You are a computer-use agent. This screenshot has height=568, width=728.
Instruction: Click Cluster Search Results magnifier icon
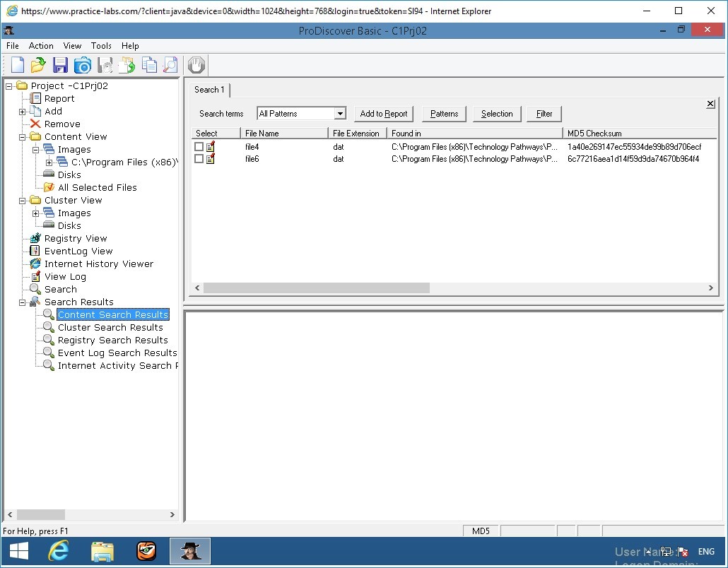(49, 327)
